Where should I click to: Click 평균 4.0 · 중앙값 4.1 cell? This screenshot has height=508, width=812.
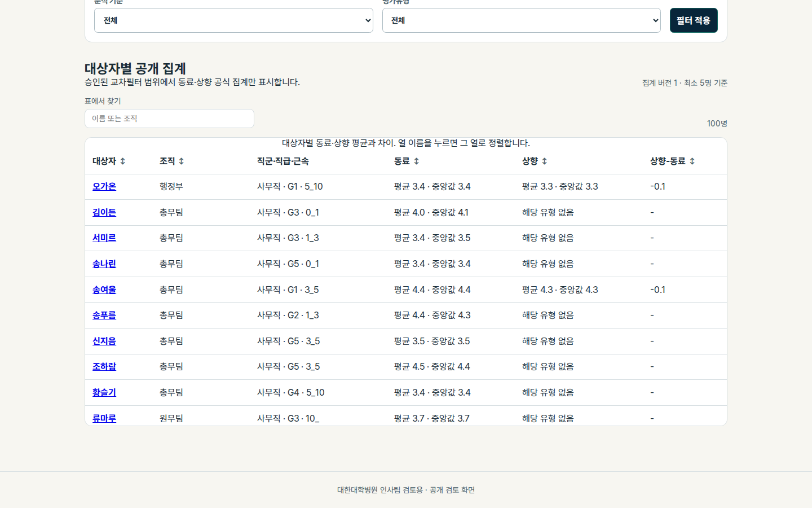coord(431,213)
